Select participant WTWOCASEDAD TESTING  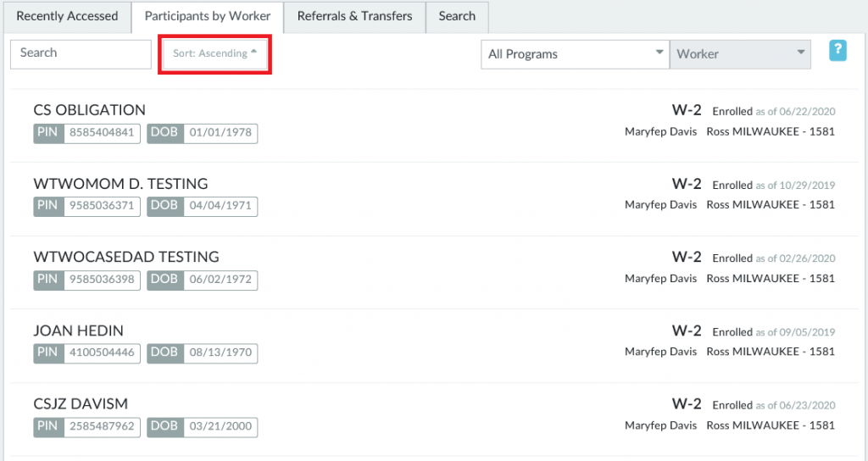click(x=126, y=257)
